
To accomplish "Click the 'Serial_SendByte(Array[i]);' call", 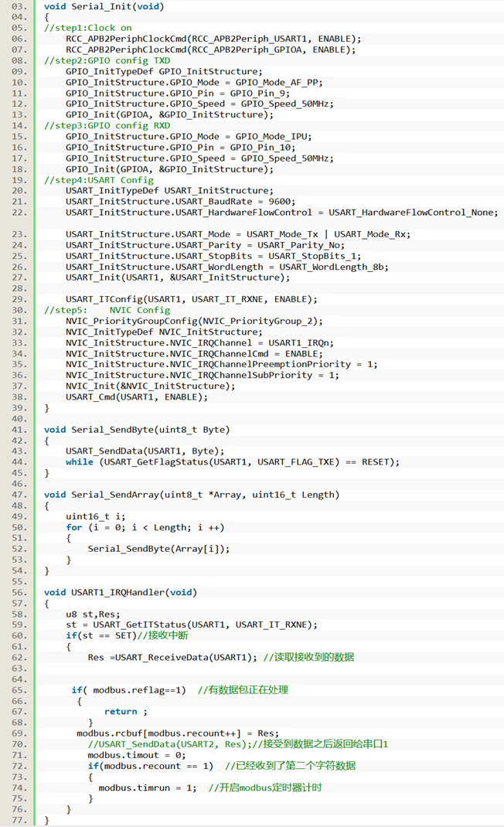I will (x=158, y=549).
